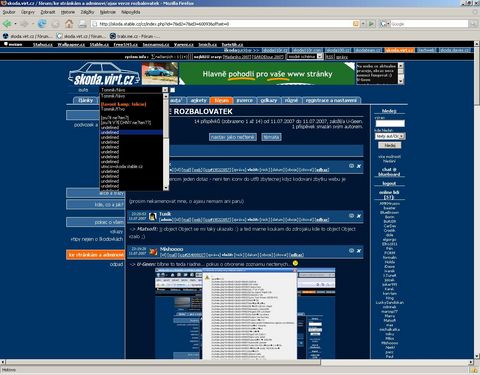This screenshot has height=375, width=480.
Task: Click Tusik's user avatar icon
Action: point(153,216)
